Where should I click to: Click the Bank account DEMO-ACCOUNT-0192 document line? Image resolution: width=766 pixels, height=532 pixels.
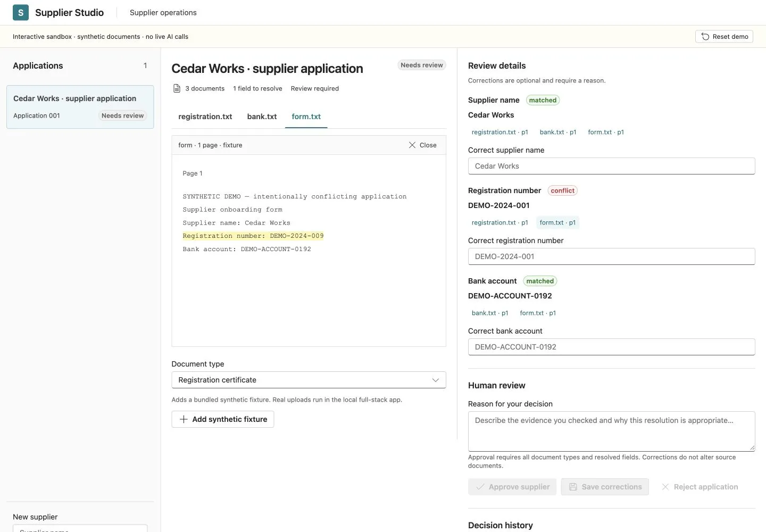247,249
